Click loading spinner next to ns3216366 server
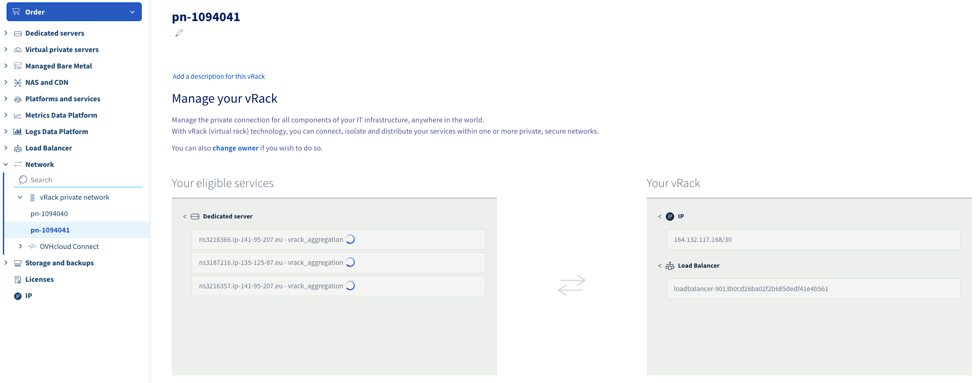Screen dimensions: 980x383 (x=350, y=239)
